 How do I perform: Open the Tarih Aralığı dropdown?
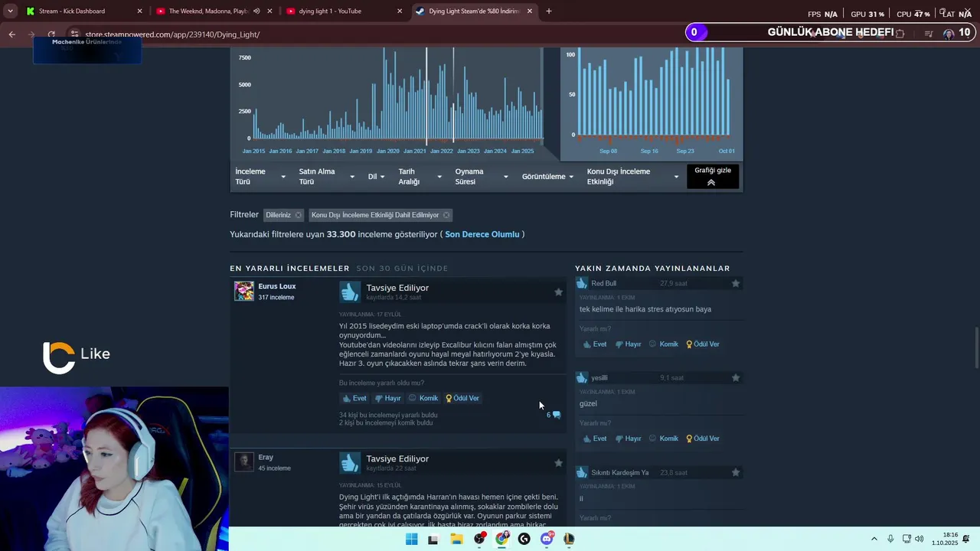[420, 177]
